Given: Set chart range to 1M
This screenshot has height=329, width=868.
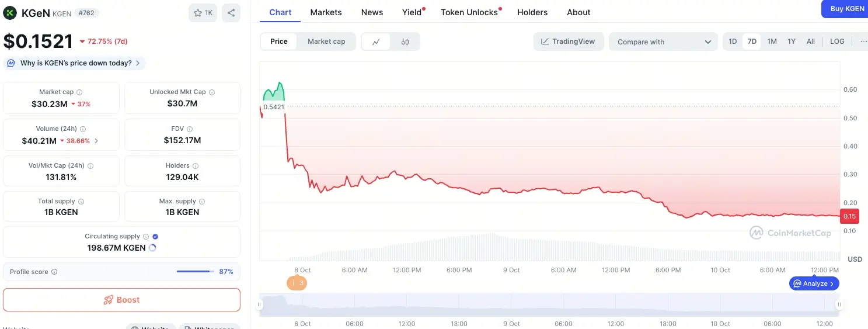Looking at the screenshot, I should tap(772, 41).
